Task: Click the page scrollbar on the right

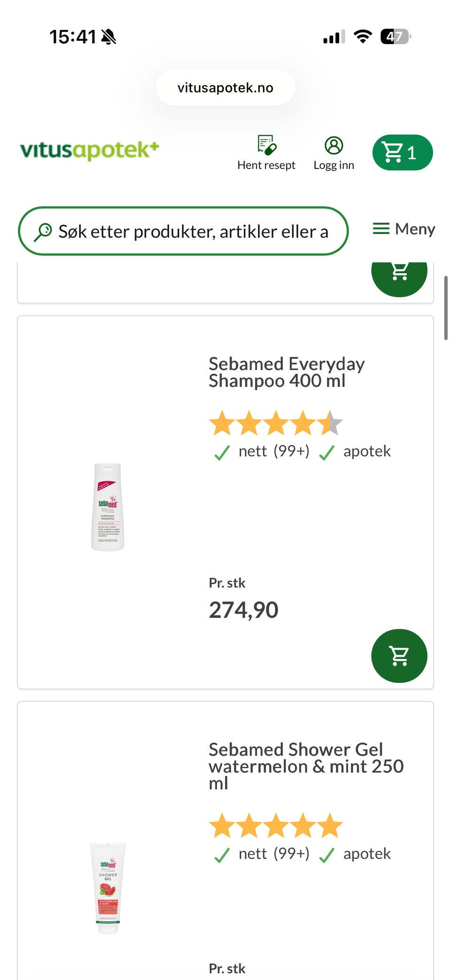Action: (x=445, y=308)
